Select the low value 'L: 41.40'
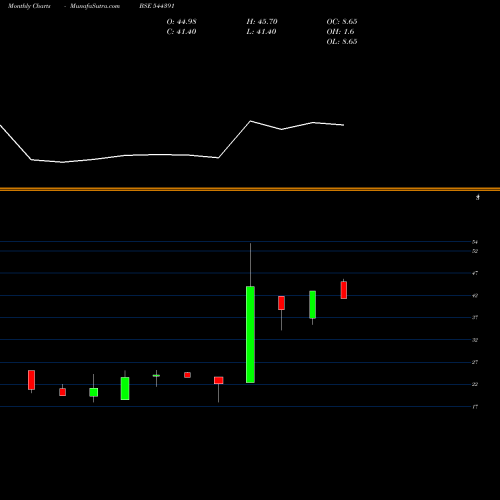This screenshot has width=500, height=500. tap(261, 32)
